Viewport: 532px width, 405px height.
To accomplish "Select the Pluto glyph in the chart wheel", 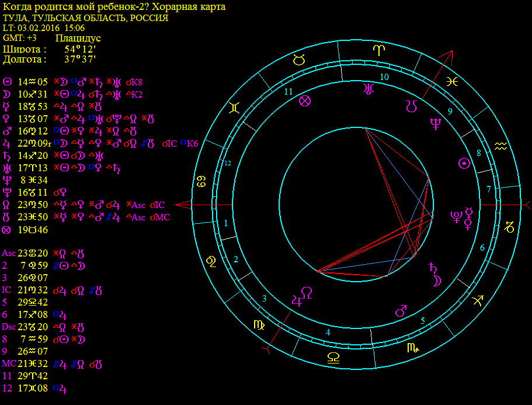I will point(455,217).
